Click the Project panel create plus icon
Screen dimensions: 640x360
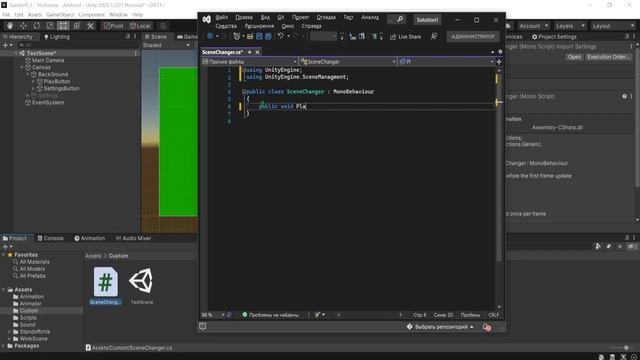click(x=5, y=247)
